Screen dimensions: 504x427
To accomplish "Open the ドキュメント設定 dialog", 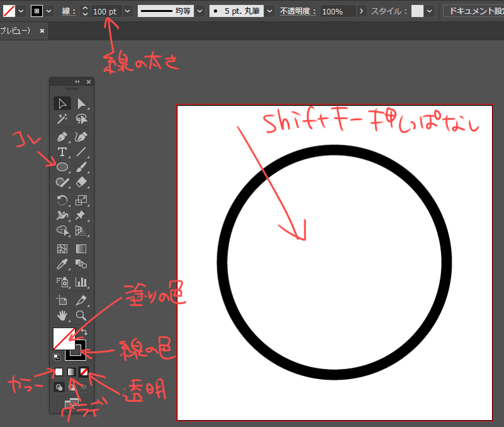I will click(472, 10).
